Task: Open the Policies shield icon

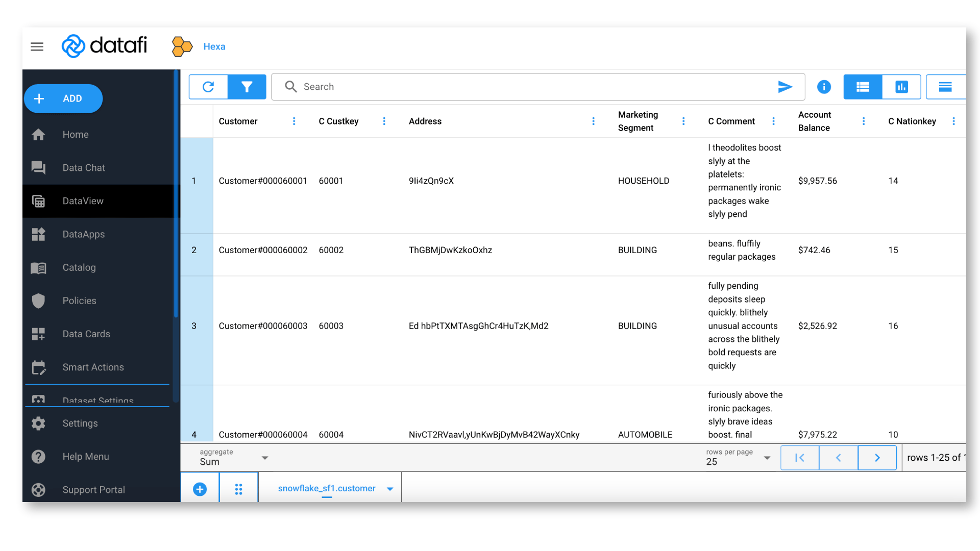Action: pos(39,301)
